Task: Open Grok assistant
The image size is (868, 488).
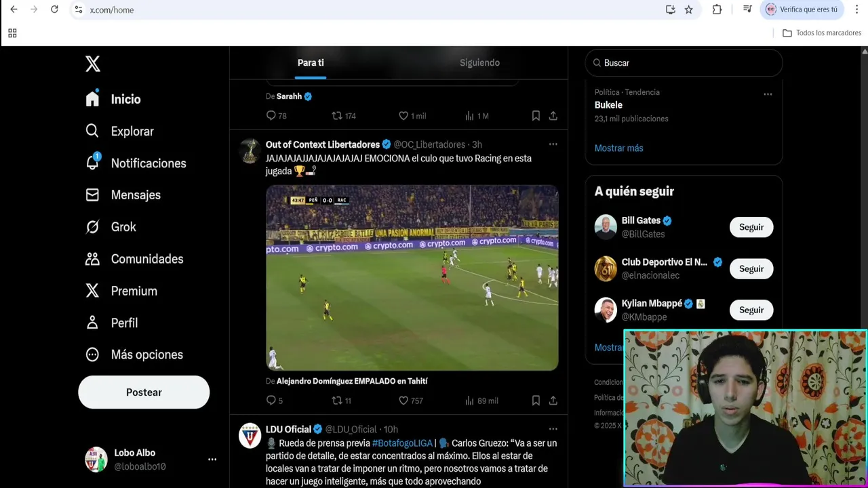Action: pos(111,227)
